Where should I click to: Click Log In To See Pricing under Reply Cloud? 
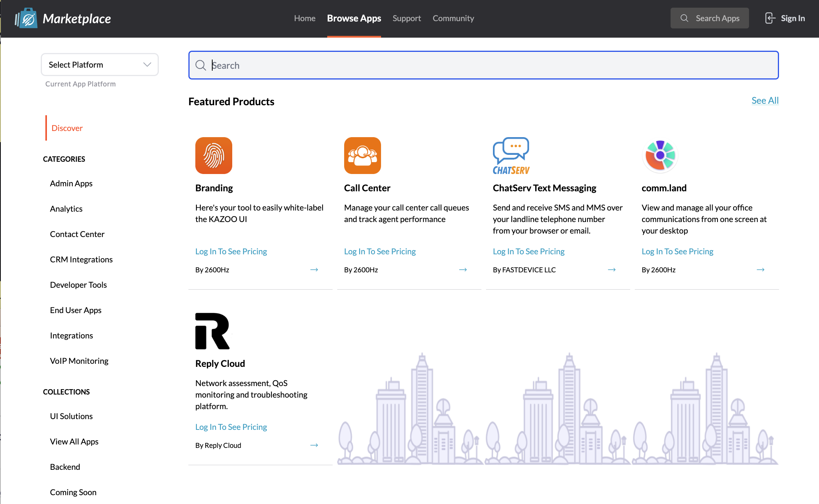tap(231, 427)
